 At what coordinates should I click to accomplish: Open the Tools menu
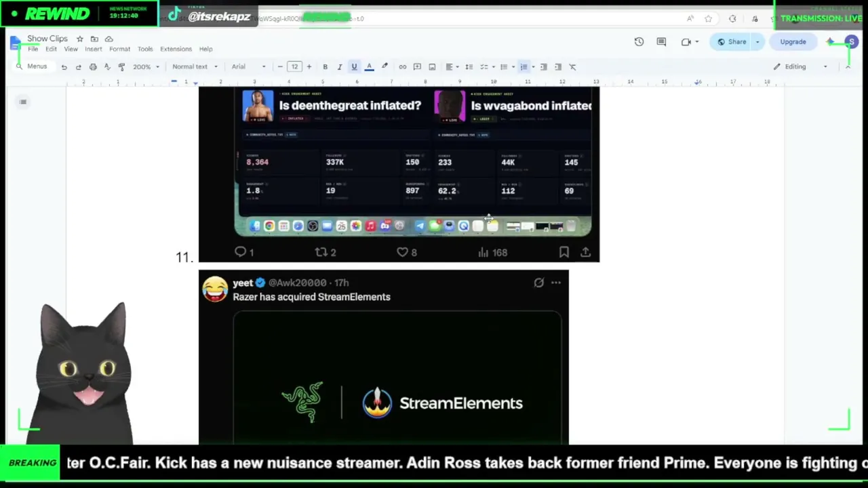145,49
